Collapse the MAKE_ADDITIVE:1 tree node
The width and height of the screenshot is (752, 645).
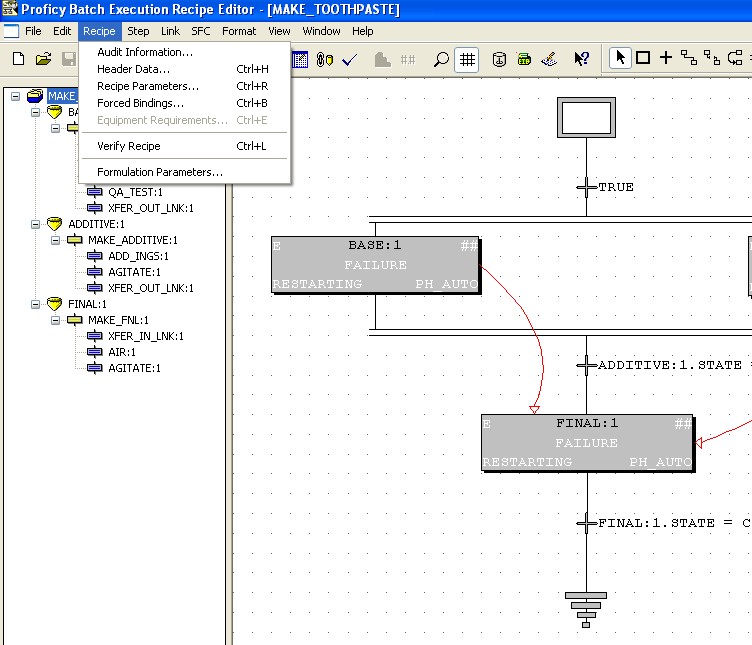(x=56, y=240)
